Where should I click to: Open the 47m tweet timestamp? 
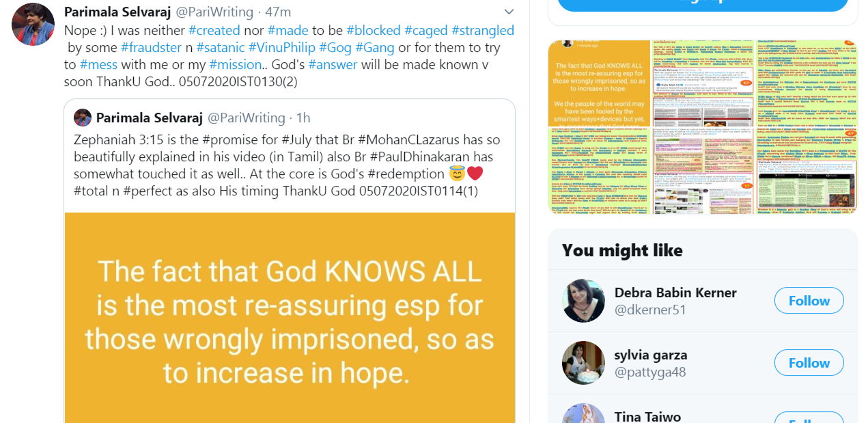point(278,12)
